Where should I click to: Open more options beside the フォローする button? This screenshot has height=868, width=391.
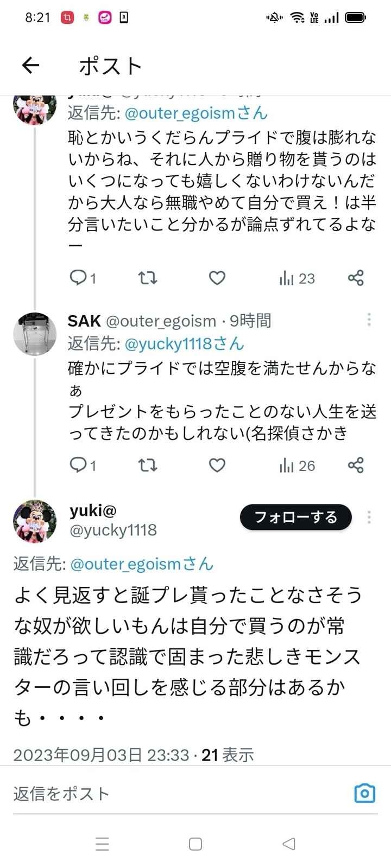pyautogui.click(x=369, y=518)
